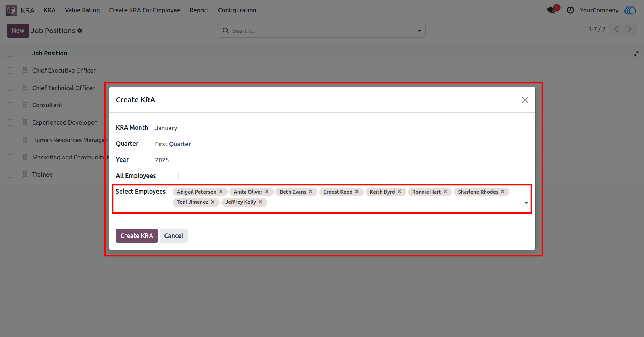
Task: Remove Beth Evans tag
Action: (310, 192)
